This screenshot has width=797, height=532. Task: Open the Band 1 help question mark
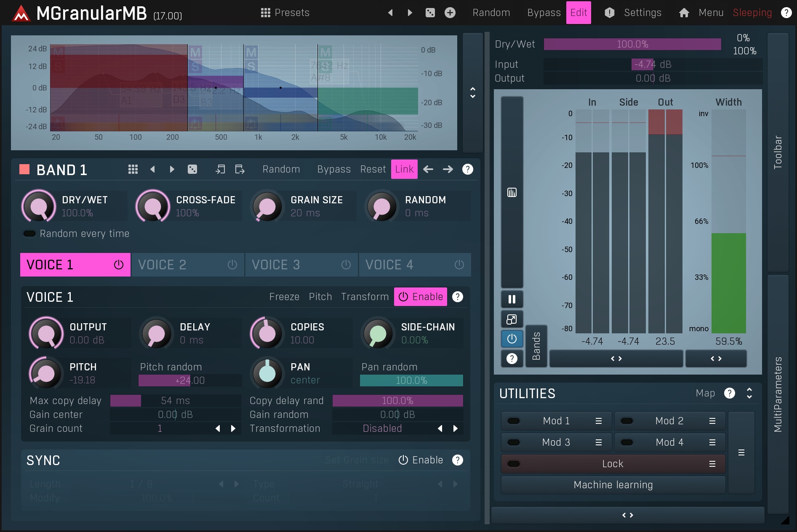pos(467,169)
